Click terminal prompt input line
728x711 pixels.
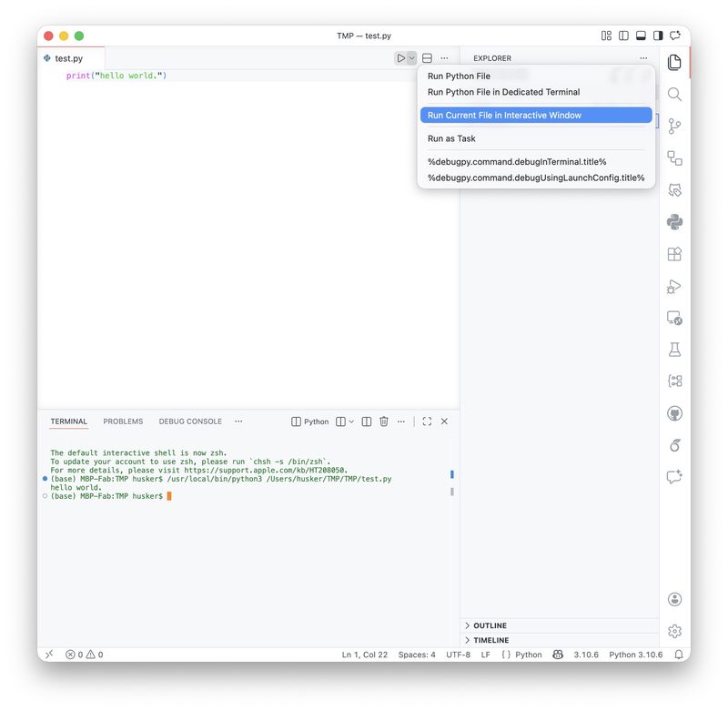pos(111,496)
